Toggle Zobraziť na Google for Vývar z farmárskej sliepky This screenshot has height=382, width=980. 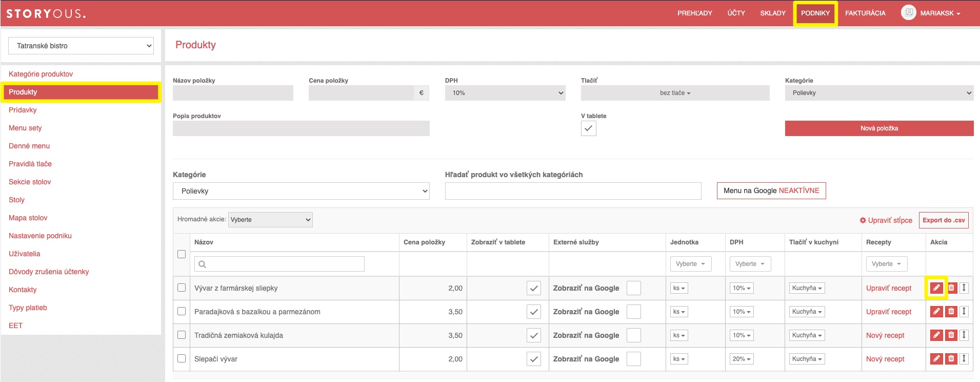click(634, 288)
